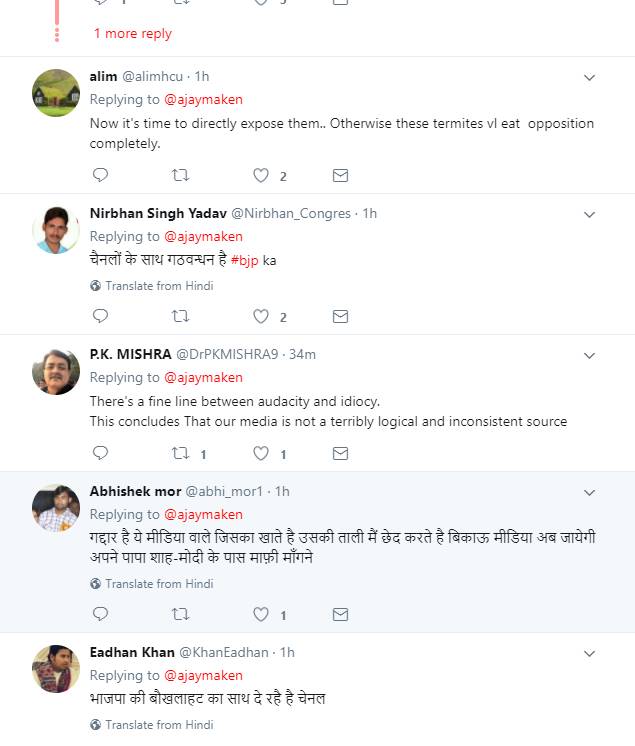Open the @ajaymaken mention in alim's tweet
Image resolution: width=635 pixels, height=746 pixels.
point(203,99)
